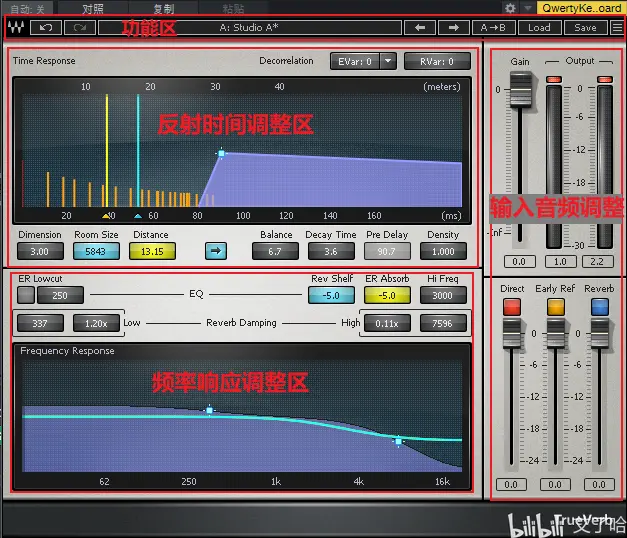Click the RVar: 0 button

point(437,62)
